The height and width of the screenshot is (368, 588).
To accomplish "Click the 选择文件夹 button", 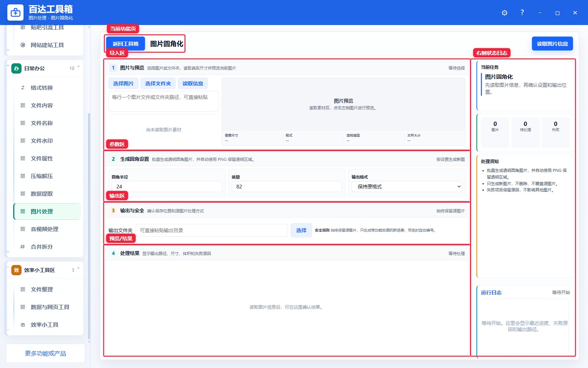I will (x=158, y=84).
